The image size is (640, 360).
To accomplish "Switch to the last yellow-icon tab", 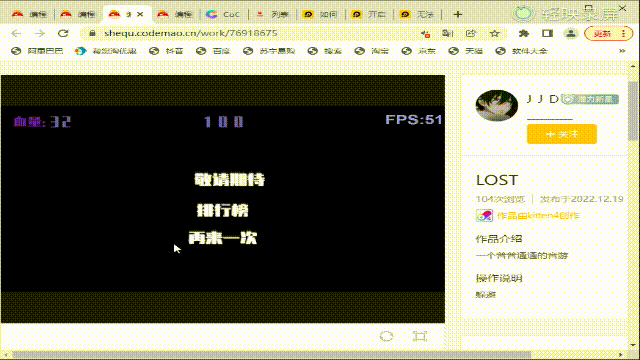I will click(417, 14).
